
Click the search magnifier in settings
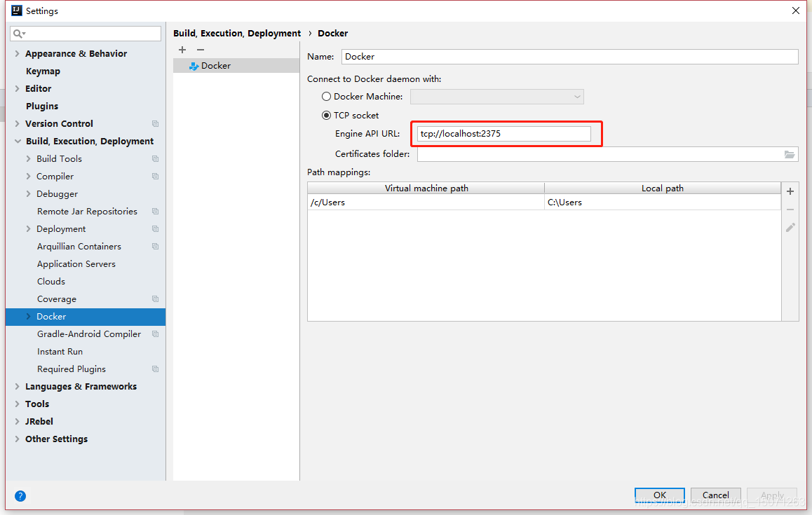[19, 34]
